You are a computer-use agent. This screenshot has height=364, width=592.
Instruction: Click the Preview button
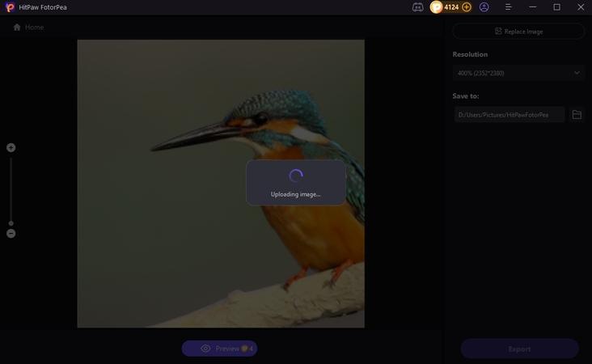[219, 349]
